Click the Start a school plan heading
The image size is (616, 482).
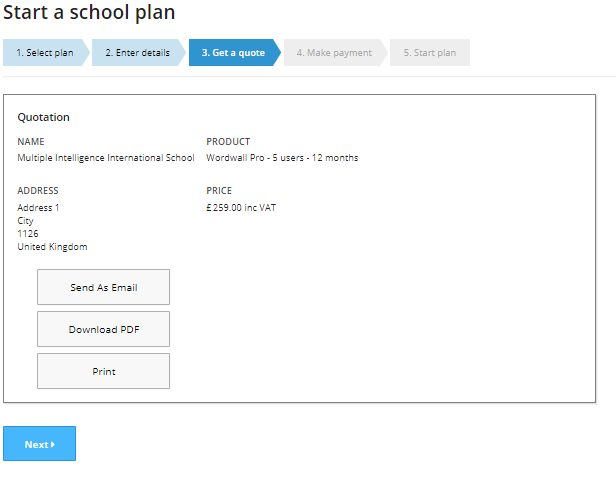[89, 13]
